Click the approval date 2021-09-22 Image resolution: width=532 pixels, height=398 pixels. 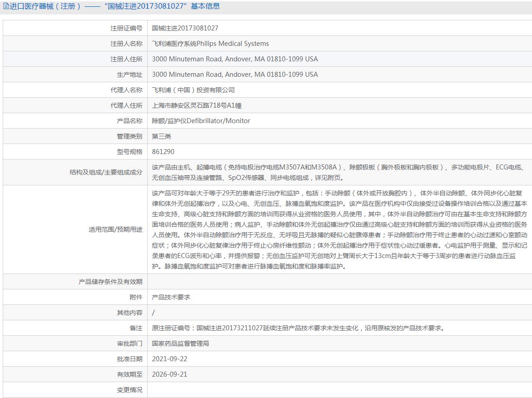tap(169, 359)
